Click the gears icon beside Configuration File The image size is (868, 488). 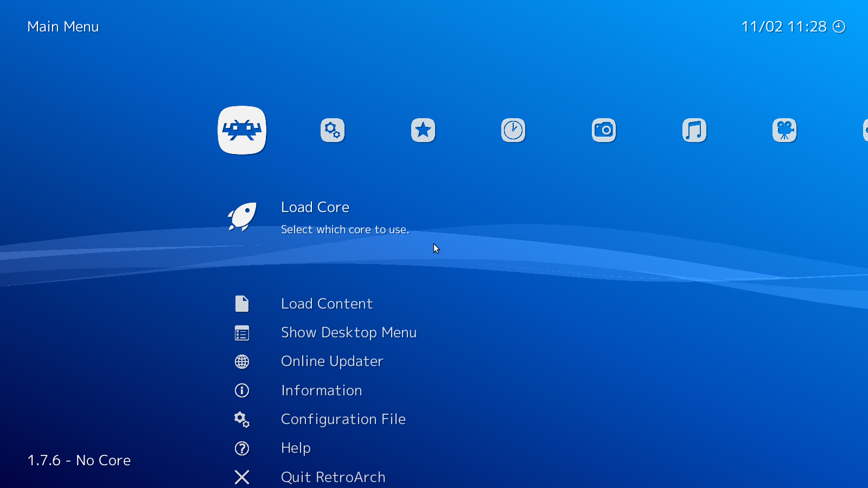coord(242,420)
